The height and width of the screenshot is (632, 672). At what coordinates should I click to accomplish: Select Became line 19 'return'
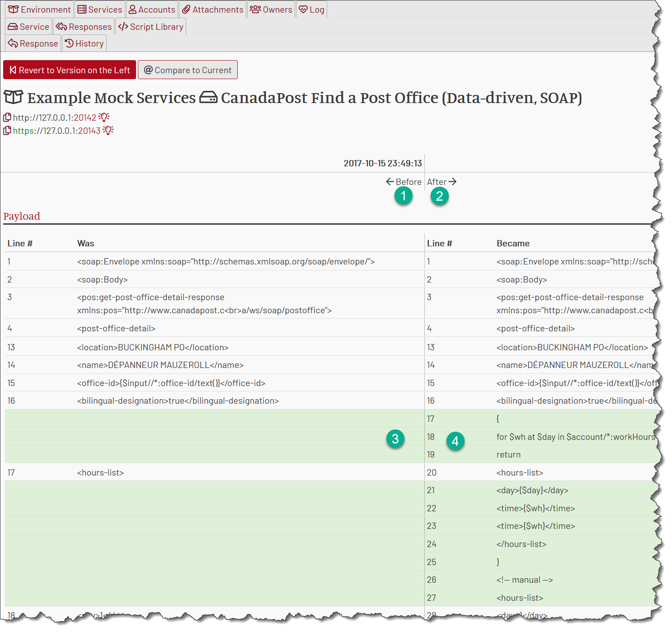[x=508, y=454]
